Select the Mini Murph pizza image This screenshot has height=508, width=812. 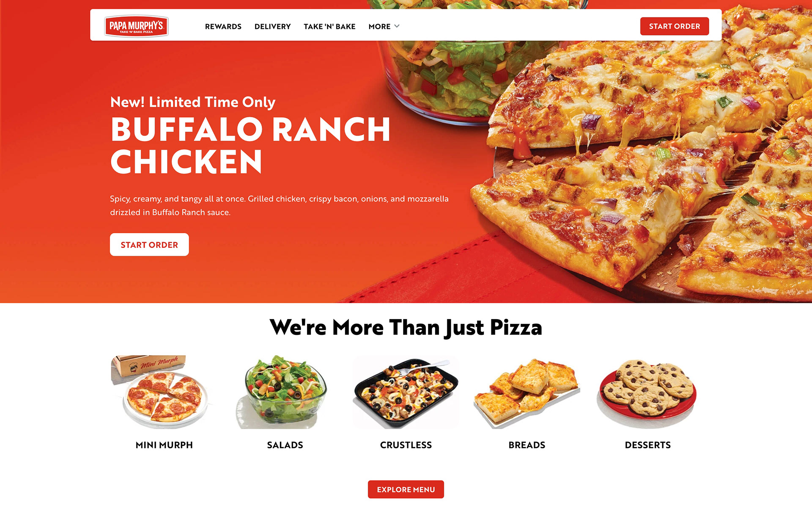pyautogui.click(x=164, y=392)
